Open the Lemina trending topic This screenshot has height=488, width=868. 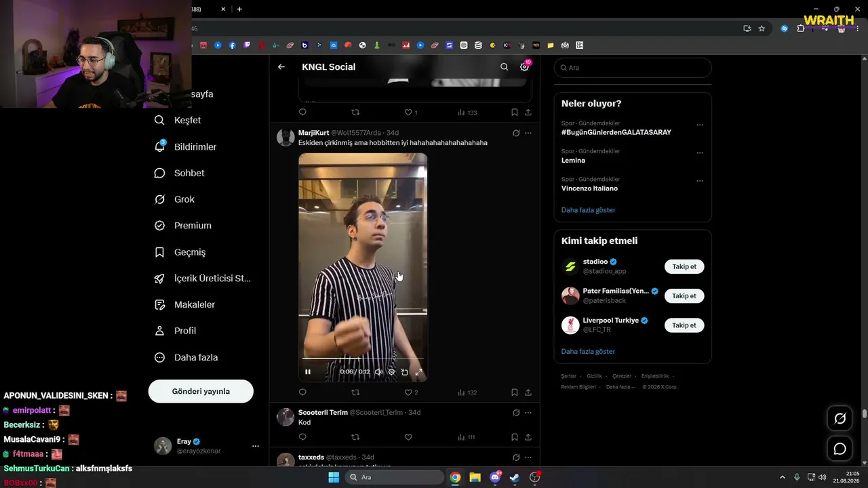(573, 161)
